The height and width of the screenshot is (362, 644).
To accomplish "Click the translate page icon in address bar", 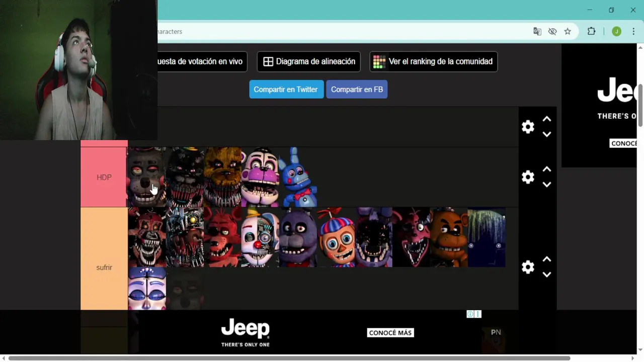I will [x=537, y=31].
